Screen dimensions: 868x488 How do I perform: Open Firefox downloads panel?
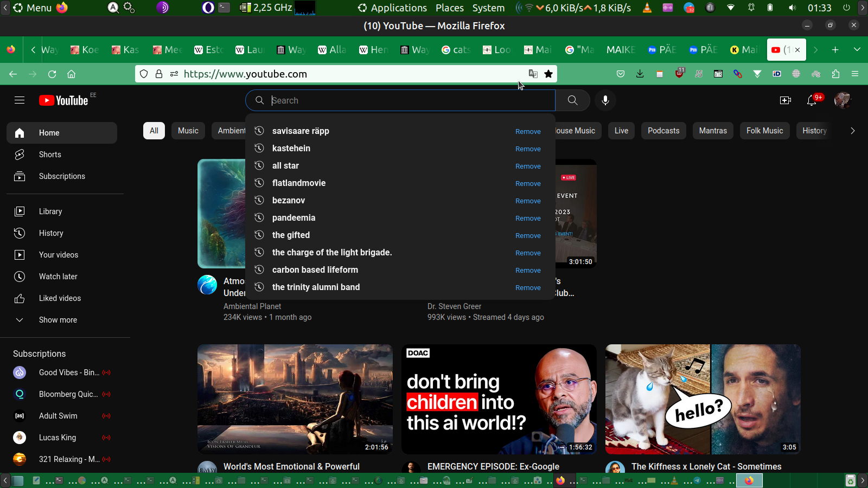pos(640,74)
